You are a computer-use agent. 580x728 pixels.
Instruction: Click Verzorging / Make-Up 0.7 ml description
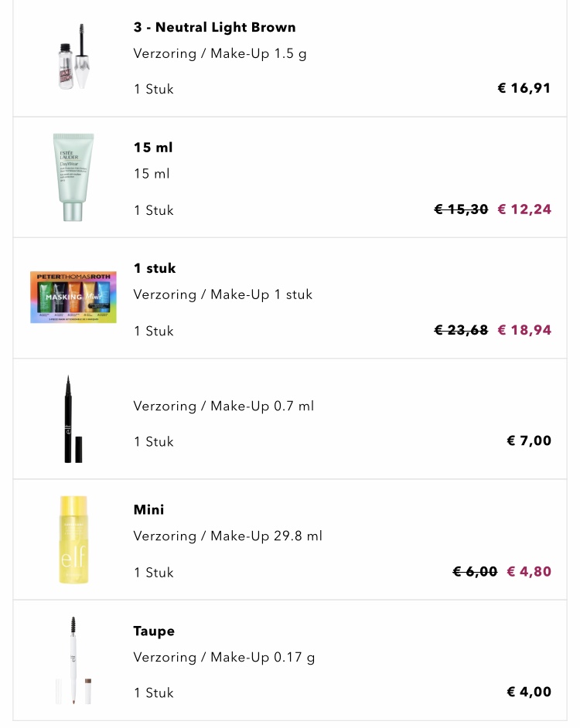pyautogui.click(x=223, y=406)
